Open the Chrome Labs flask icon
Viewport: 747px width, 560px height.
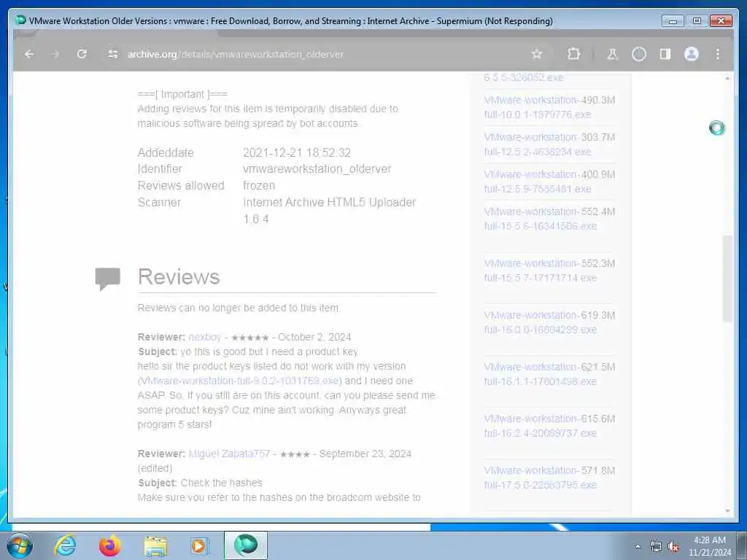tap(613, 54)
